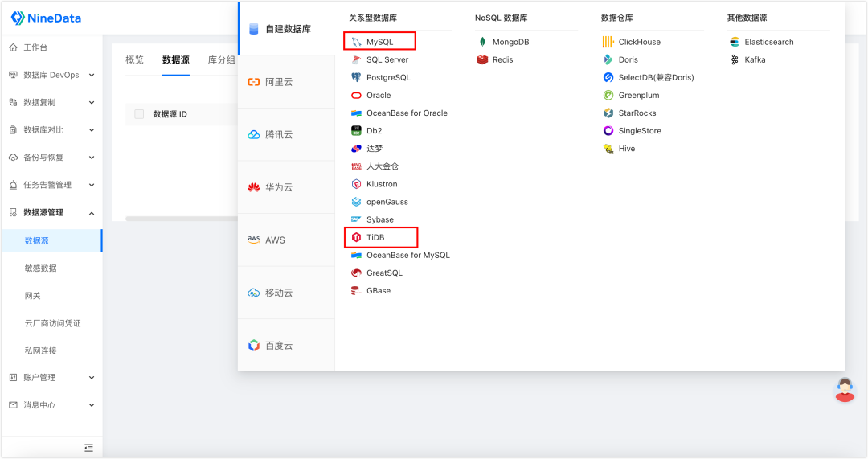This screenshot has width=868, height=459.
Task: Select the 华为云 category
Action: coord(286,187)
